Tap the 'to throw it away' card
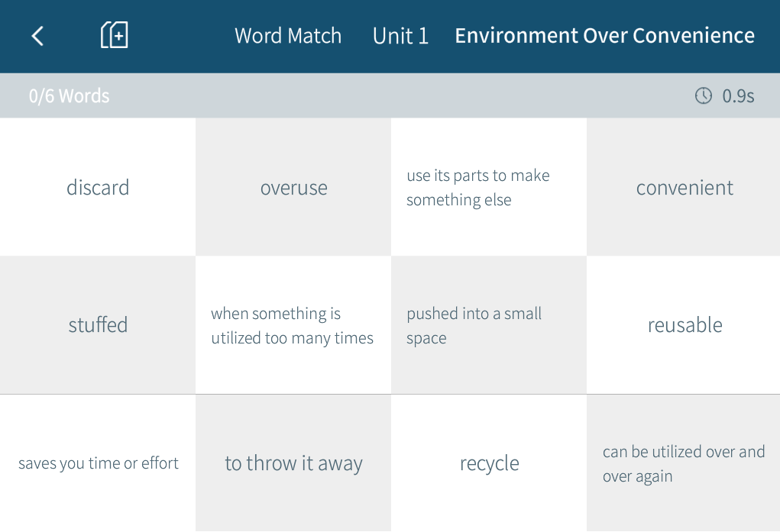Viewport: 780px width, 532px height. coord(293,463)
